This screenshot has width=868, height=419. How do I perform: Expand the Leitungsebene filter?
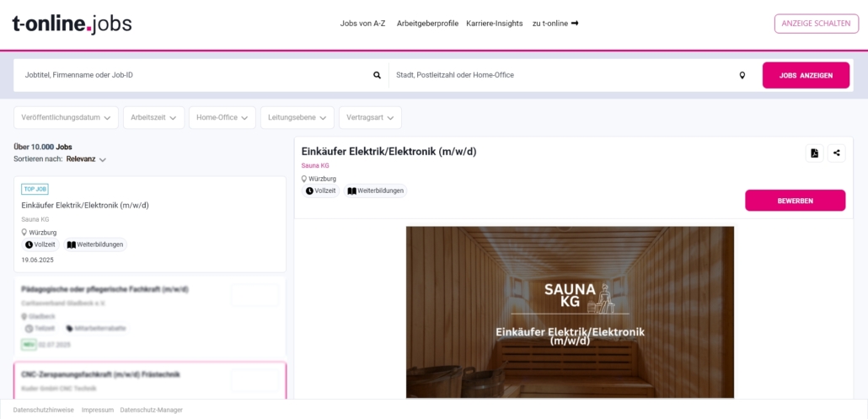click(x=297, y=118)
